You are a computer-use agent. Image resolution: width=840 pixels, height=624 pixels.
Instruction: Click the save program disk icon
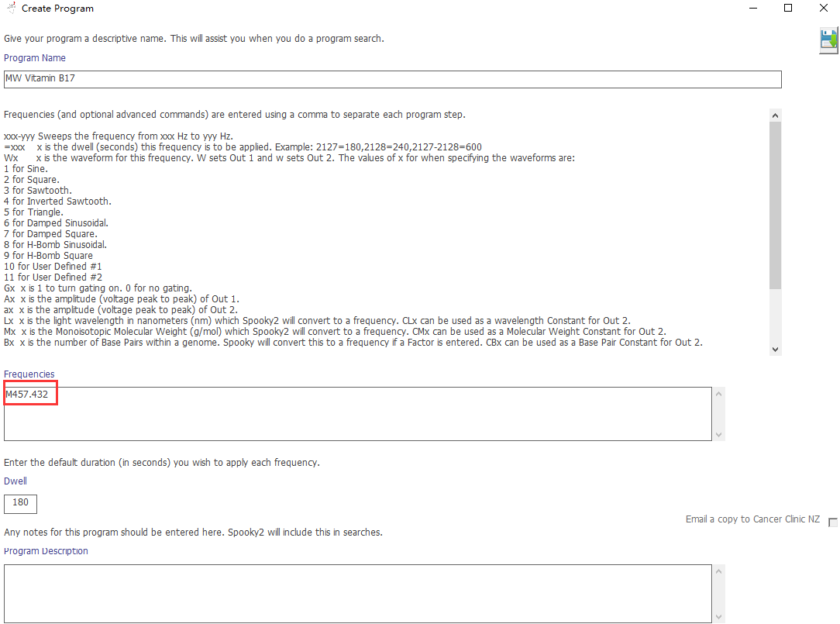[828, 40]
